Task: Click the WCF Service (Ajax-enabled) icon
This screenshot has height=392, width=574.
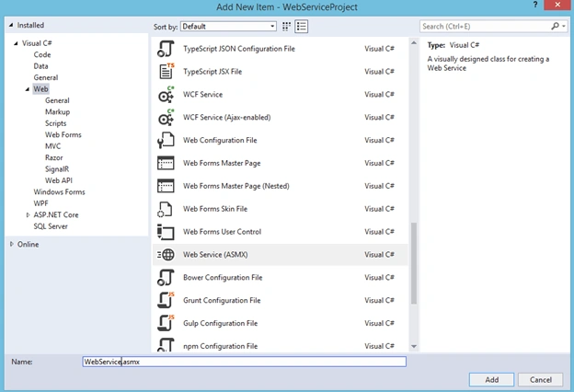Action: pyautogui.click(x=166, y=117)
